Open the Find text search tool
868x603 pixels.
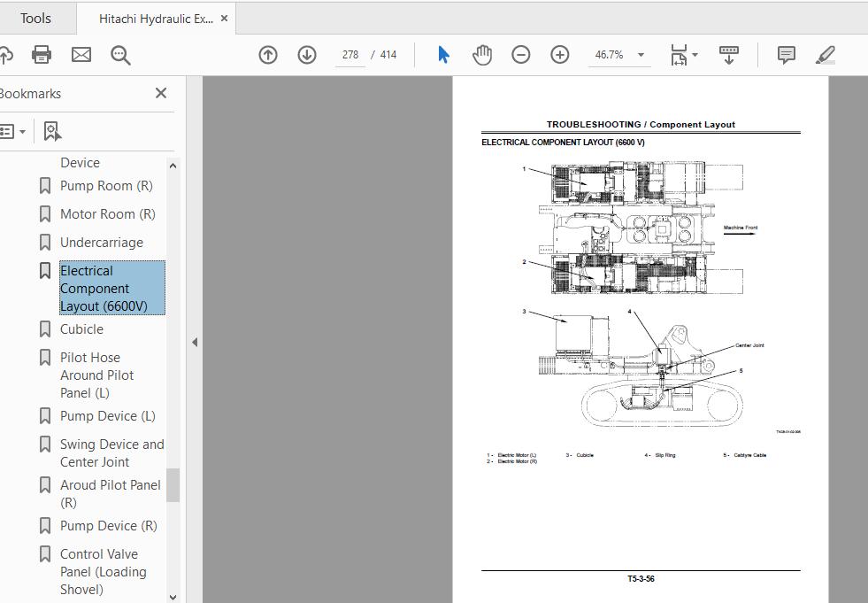coord(120,54)
